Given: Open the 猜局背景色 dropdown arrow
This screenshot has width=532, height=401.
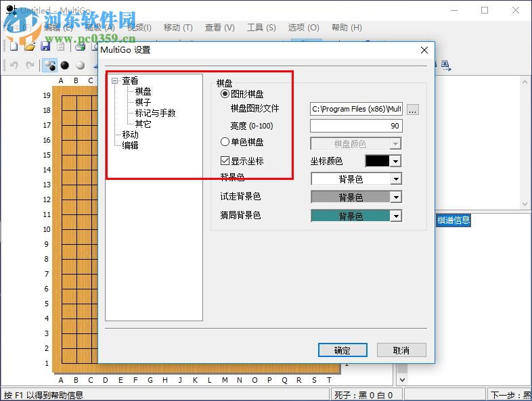Looking at the screenshot, I should pos(396,216).
